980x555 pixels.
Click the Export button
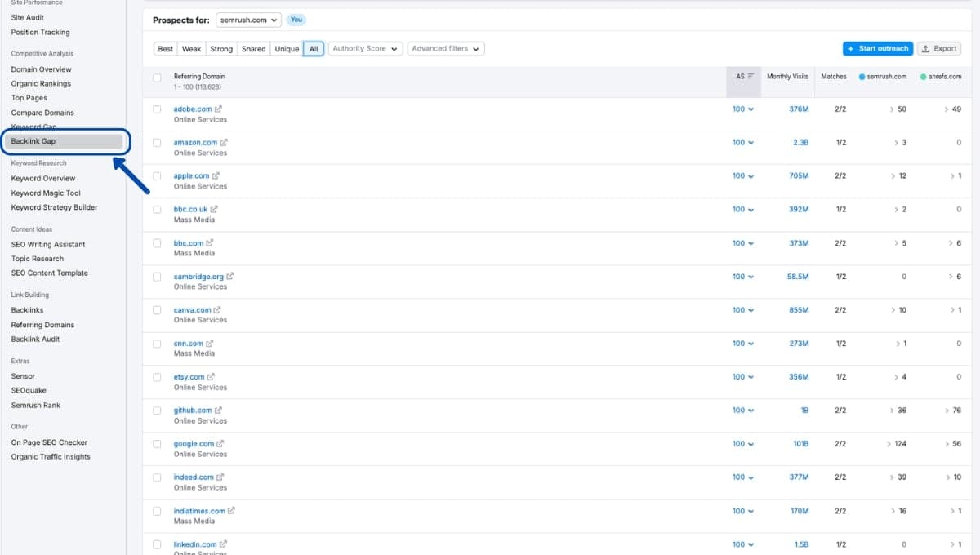[x=939, y=49]
